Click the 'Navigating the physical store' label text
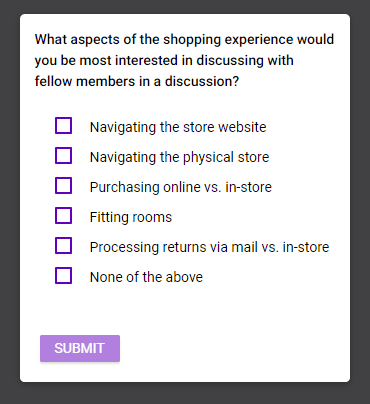 (179, 157)
